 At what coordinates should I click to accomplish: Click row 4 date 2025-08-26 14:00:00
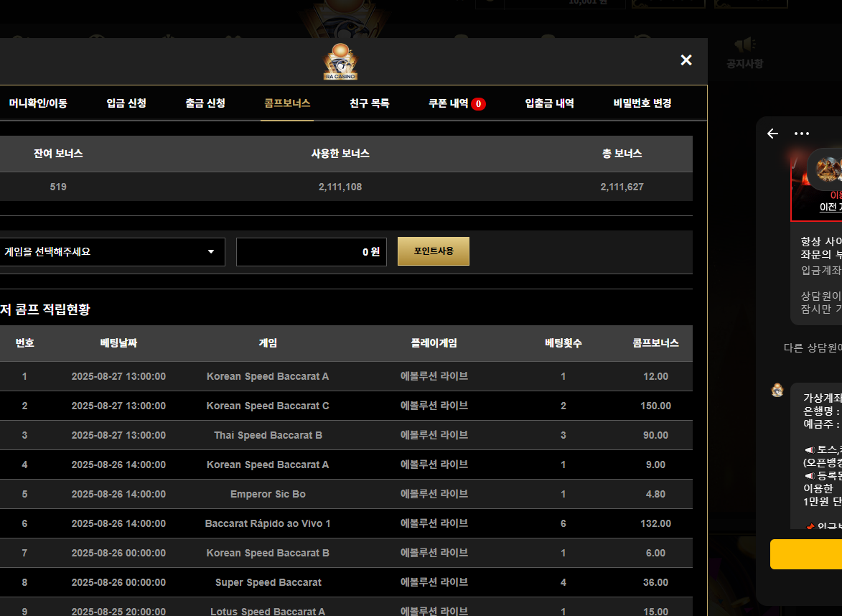(x=118, y=465)
